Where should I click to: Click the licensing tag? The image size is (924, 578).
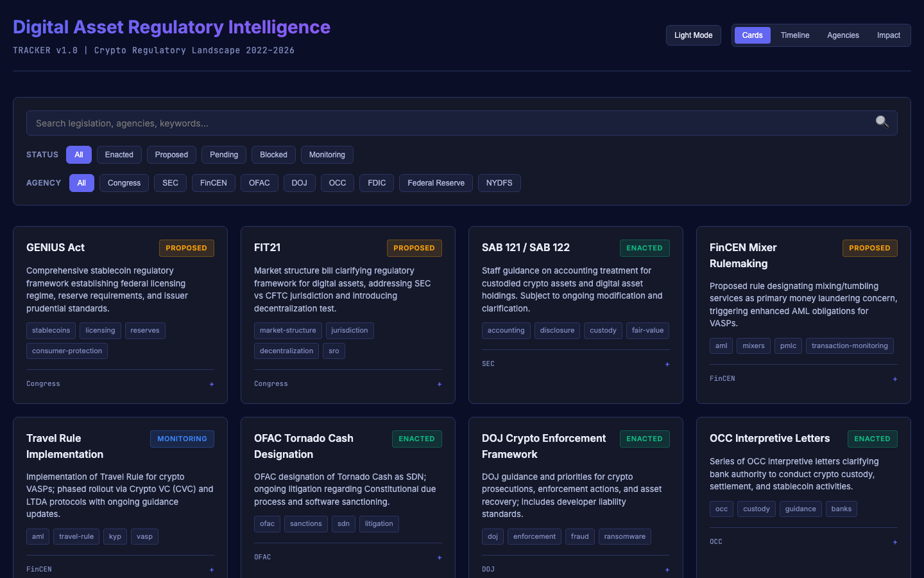[100, 331]
